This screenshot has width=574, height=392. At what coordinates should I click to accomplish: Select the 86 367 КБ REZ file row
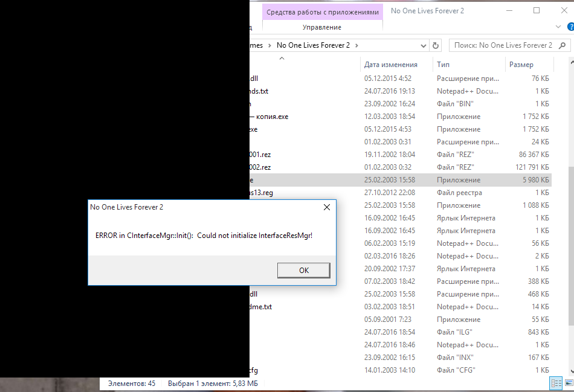401,155
